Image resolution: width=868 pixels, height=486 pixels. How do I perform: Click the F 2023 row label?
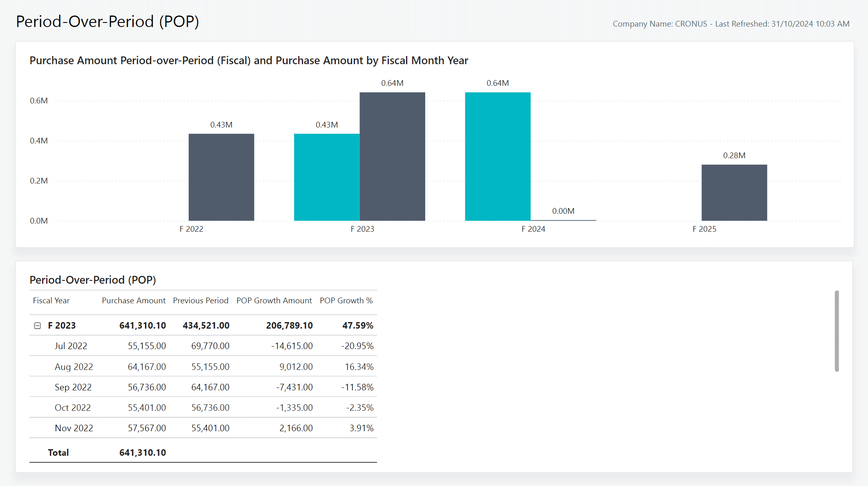(62, 326)
